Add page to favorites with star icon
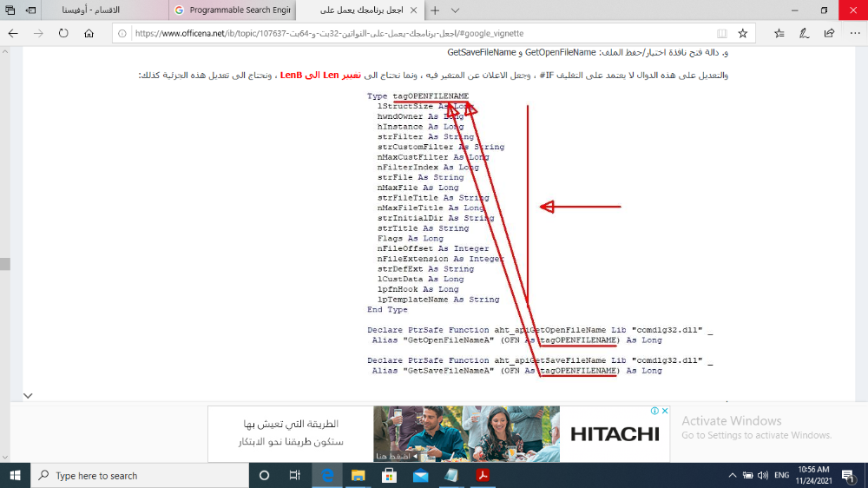The height and width of the screenshot is (488, 868). point(742,33)
